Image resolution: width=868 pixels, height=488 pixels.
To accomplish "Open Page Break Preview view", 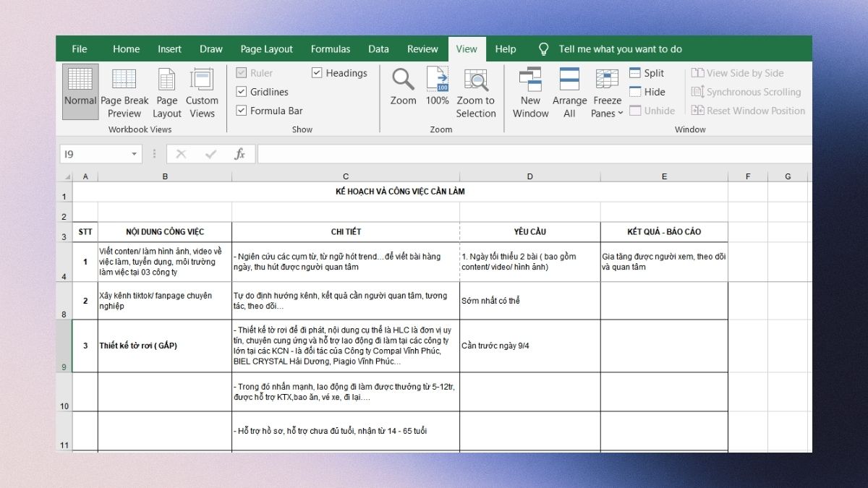I will click(124, 92).
